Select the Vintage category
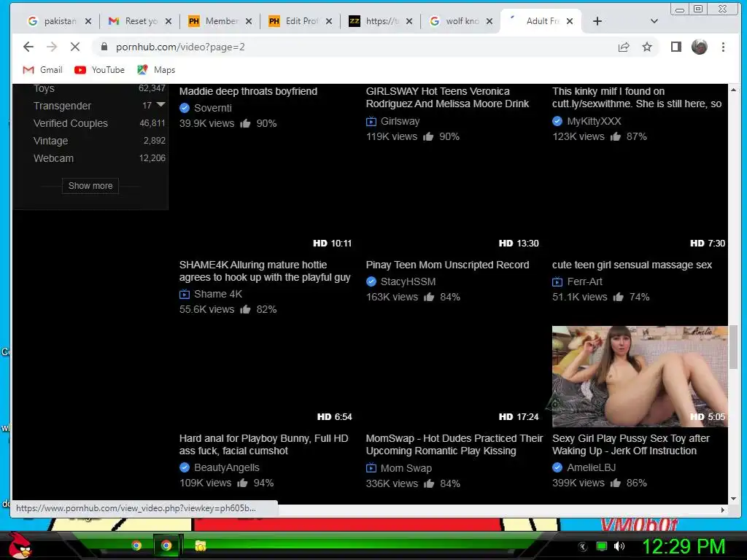 (50, 141)
